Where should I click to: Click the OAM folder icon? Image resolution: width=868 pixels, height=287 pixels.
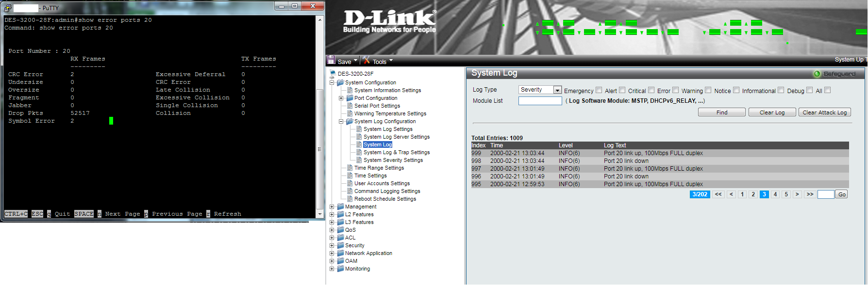coord(340,261)
